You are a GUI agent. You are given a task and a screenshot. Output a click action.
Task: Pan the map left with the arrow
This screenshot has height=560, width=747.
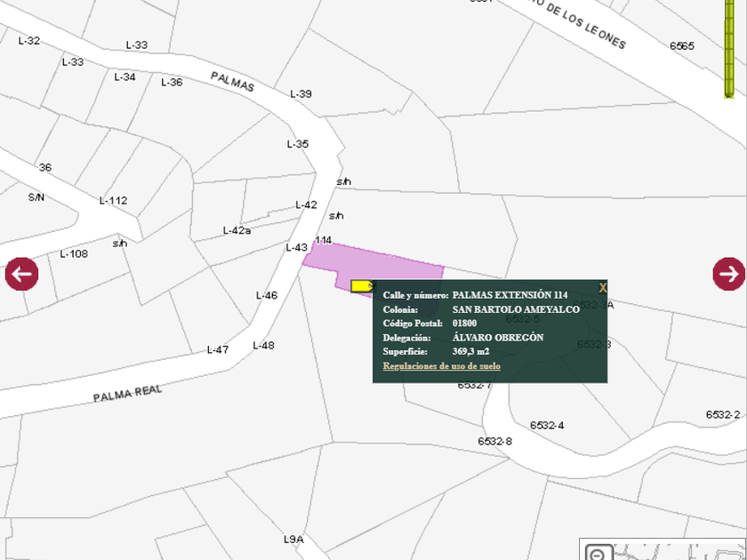click(x=21, y=274)
